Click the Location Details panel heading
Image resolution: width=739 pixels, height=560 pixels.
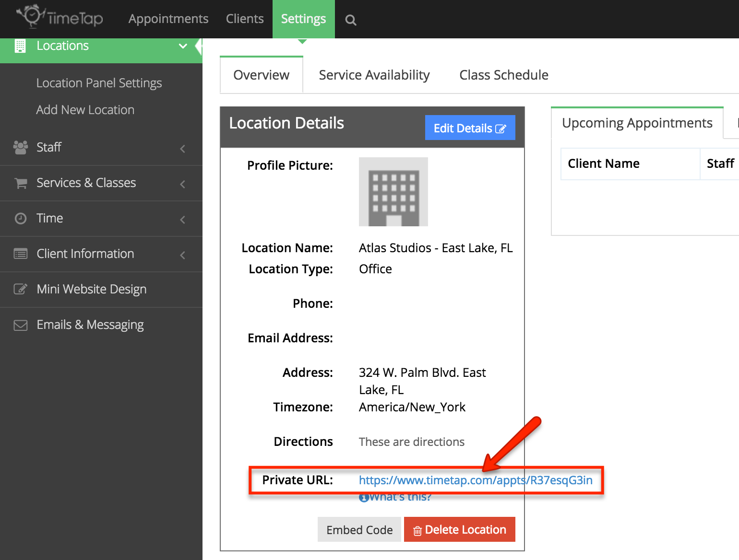coord(286,123)
